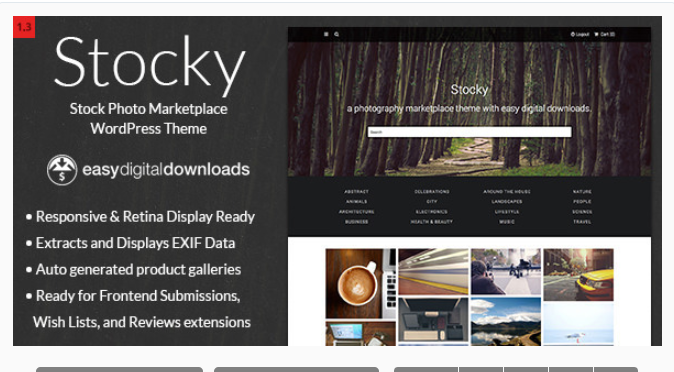Viewport: 674px width, 372px height.
Task: Click into the hero search field
Action: pos(469,132)
